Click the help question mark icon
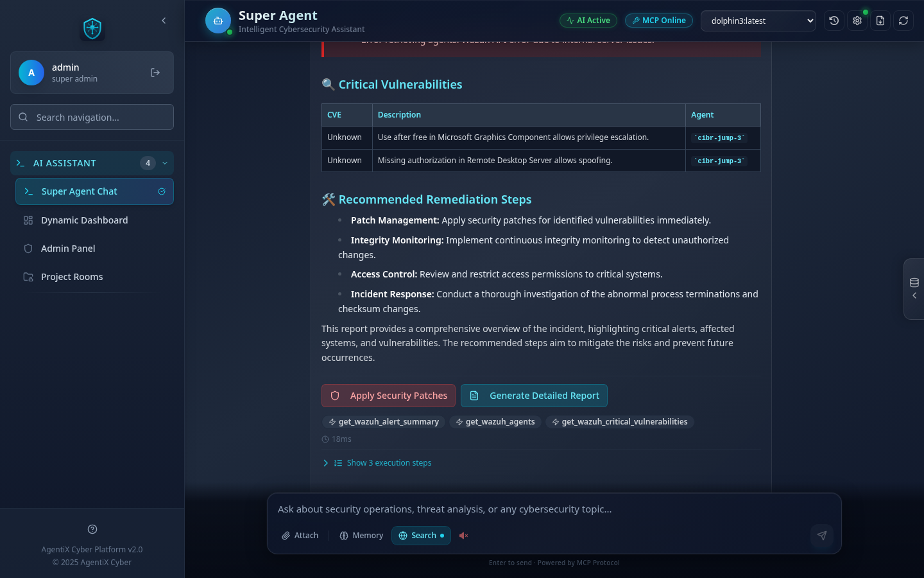 pyautogui.click(x=92, y=529)
